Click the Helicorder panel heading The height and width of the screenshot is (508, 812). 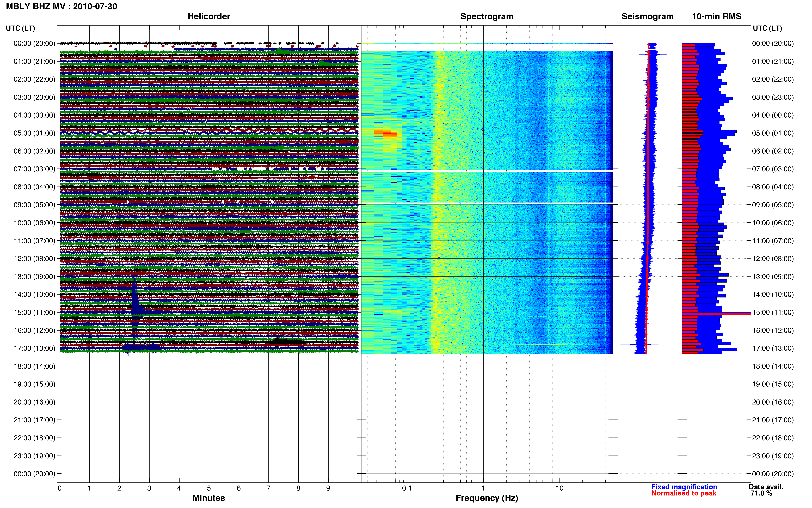point(208,16)
